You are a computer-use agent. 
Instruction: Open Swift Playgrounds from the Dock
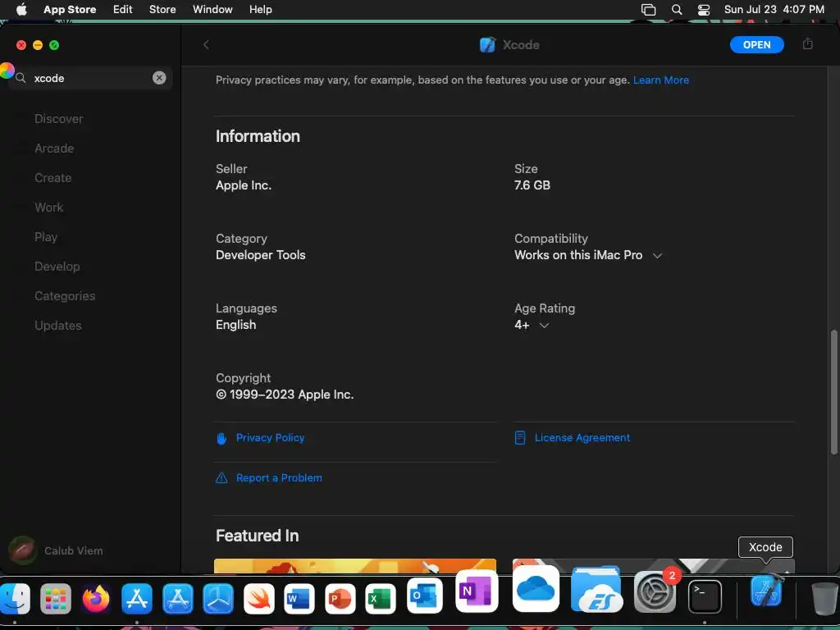point(258,598)
